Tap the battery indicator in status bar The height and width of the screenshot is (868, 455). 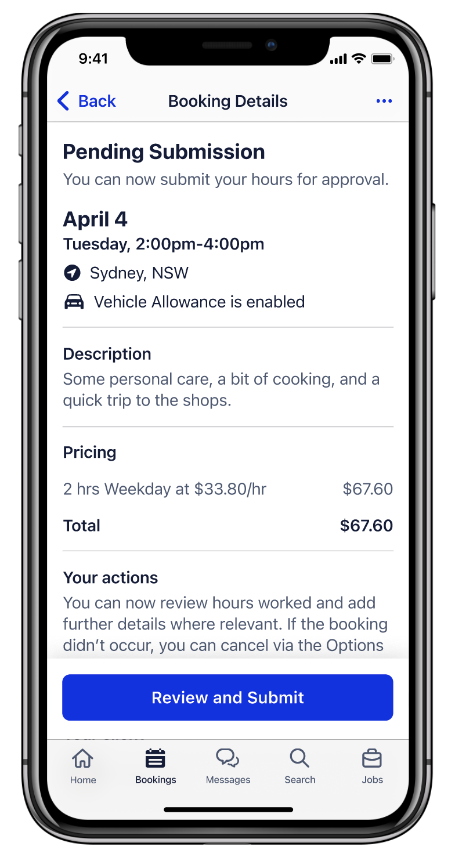tap(382, 59)
